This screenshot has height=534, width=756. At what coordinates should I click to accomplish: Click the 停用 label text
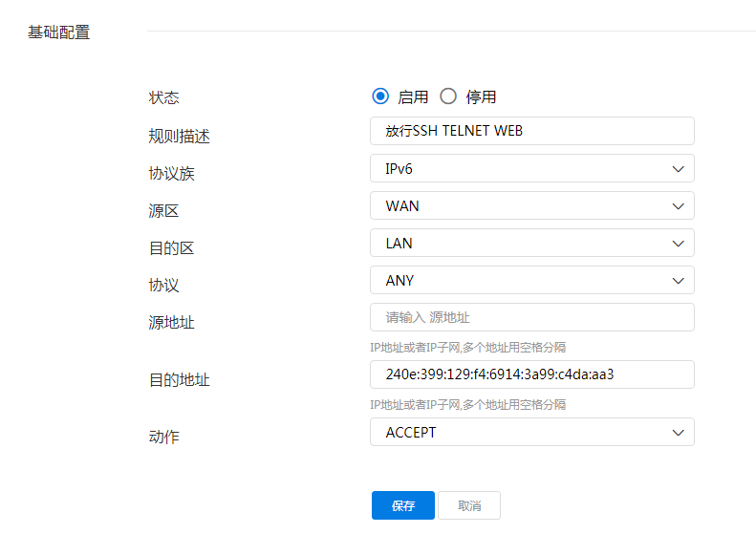[481, 97]
